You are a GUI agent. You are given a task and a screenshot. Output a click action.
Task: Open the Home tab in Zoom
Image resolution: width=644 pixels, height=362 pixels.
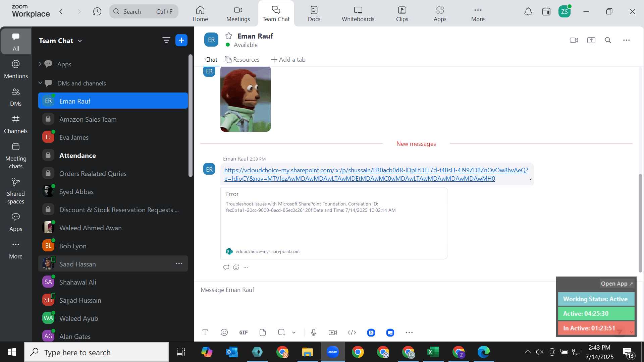[200, 14]
